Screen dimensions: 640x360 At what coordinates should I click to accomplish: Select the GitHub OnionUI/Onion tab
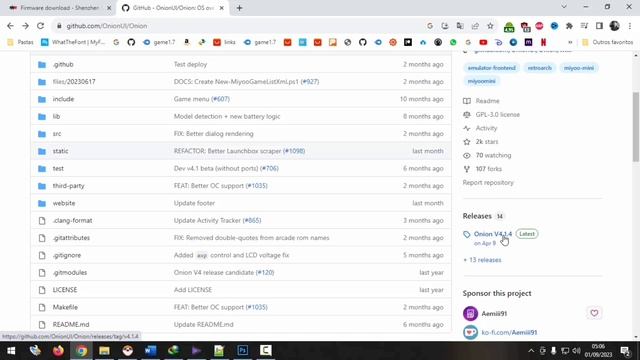[x=173, y=8]
